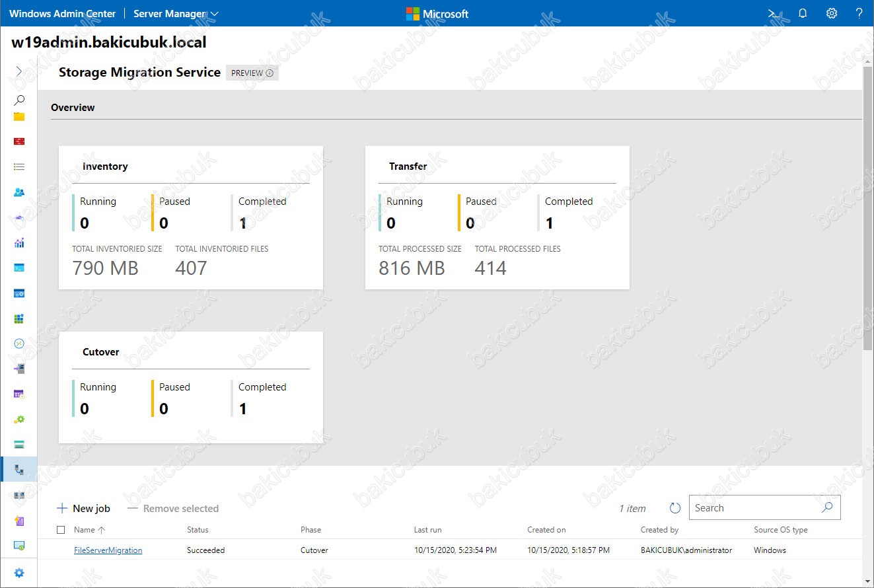The width and height of the screenshot is (874, 588).
Task: Click the 414 processed files value
Action: (491, 268)
